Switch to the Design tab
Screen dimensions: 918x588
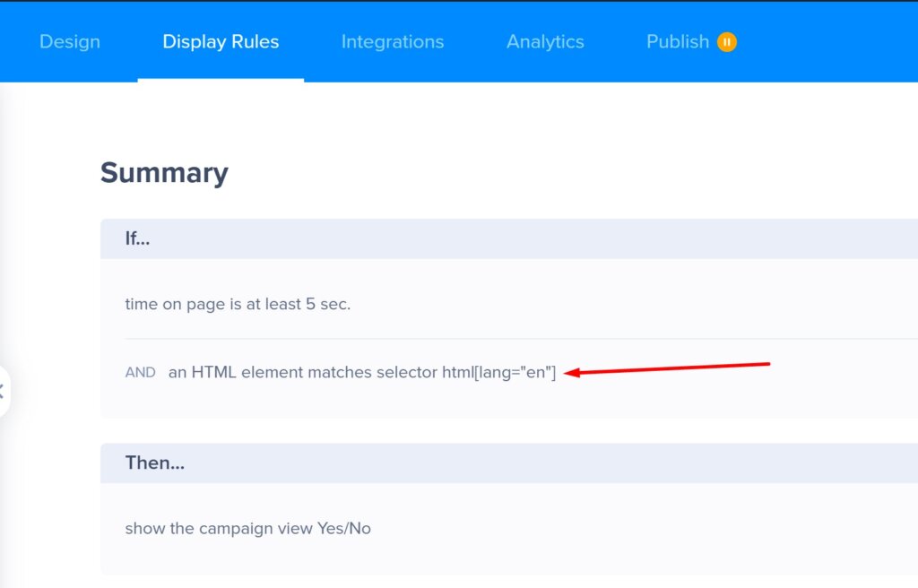coord(69,41)
